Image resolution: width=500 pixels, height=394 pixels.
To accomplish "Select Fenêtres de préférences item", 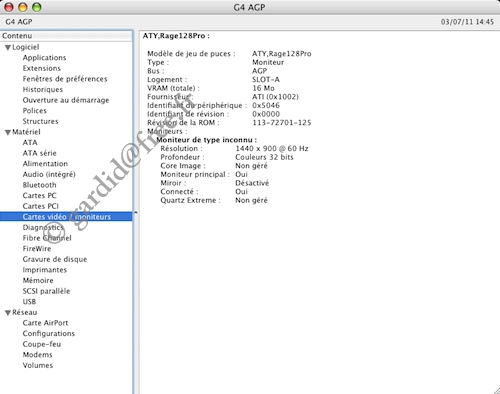I will coord(65,79).
